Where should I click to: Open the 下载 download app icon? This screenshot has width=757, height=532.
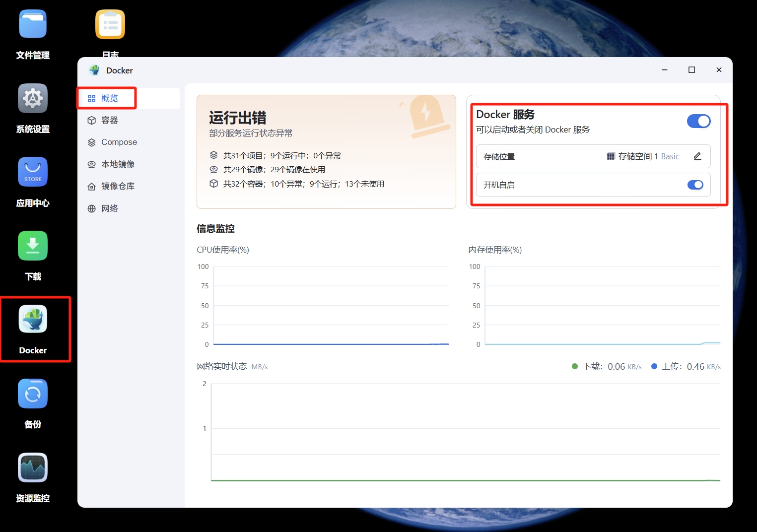click(33, 246)
